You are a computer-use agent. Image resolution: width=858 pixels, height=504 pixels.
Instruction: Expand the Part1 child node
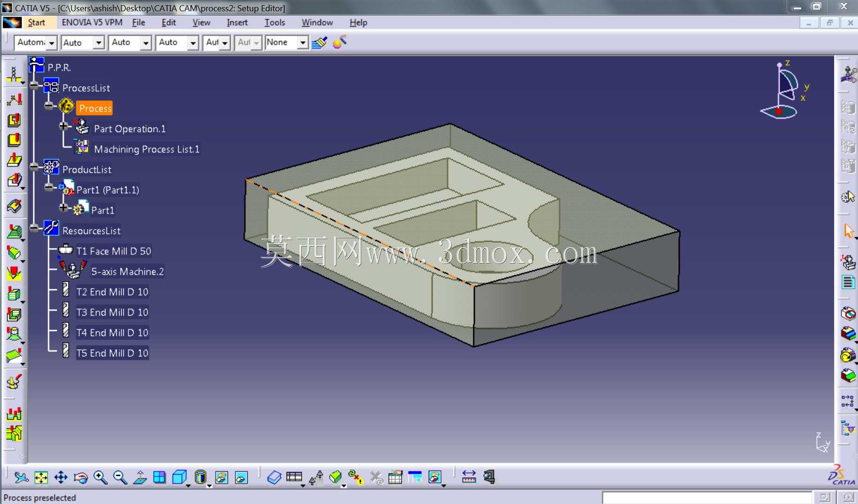[63, 207]
